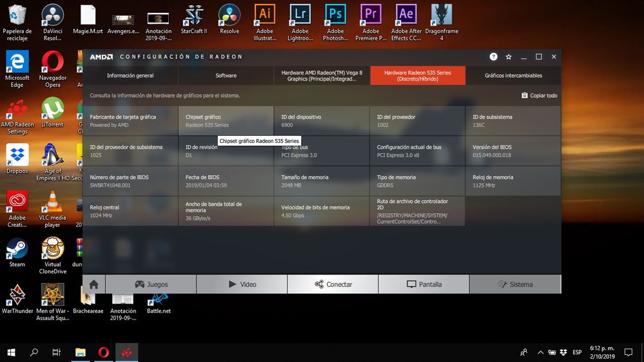
Task: Select the ID del dispositivo 6900 cell
Action: (322, 120)
